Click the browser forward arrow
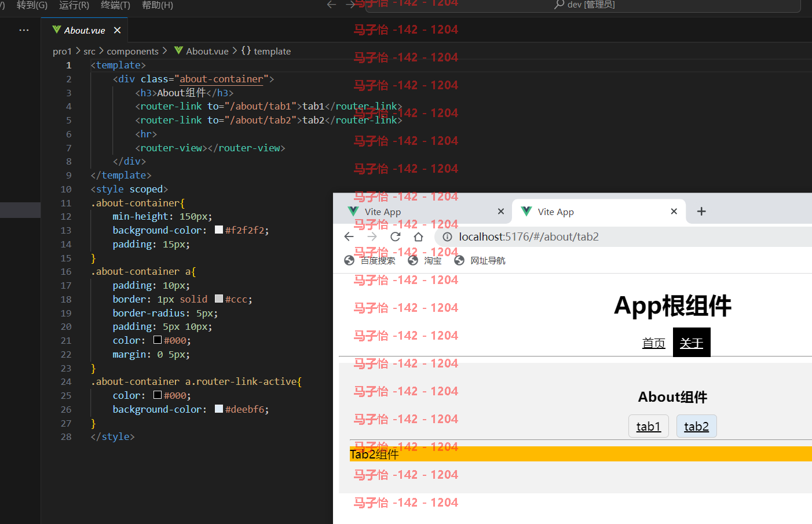Viewport: 812px width, 524px height. 372,236
